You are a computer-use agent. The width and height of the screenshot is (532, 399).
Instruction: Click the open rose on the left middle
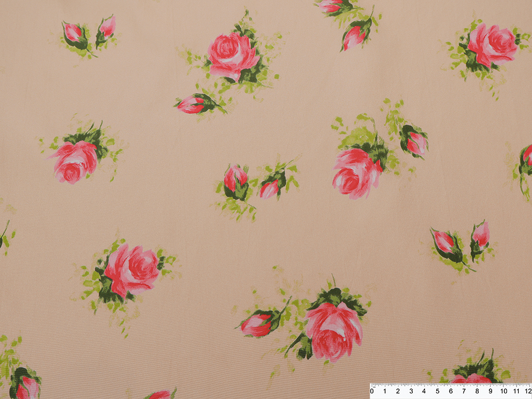[x=75, y=161]
